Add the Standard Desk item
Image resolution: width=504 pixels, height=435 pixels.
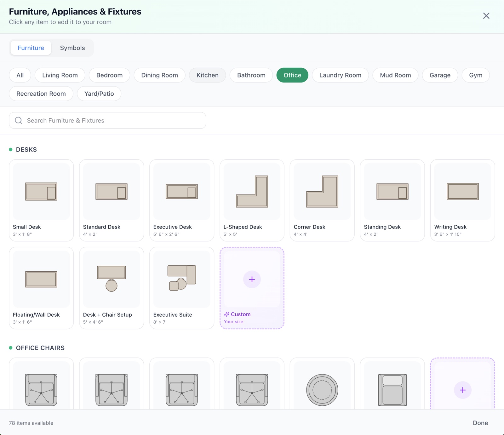click(112, 200)
